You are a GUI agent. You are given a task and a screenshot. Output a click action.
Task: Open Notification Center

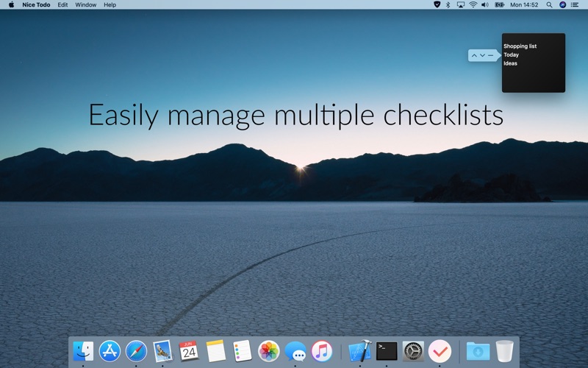[575, 5]
